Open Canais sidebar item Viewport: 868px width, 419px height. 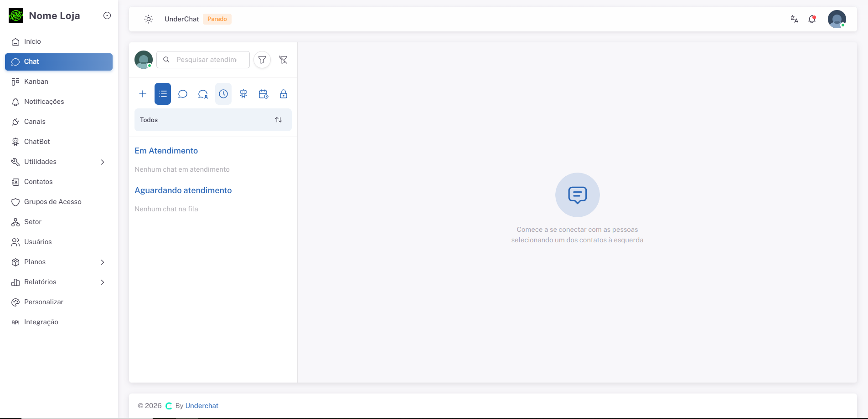pyautogui.click(x=59, y=122)
